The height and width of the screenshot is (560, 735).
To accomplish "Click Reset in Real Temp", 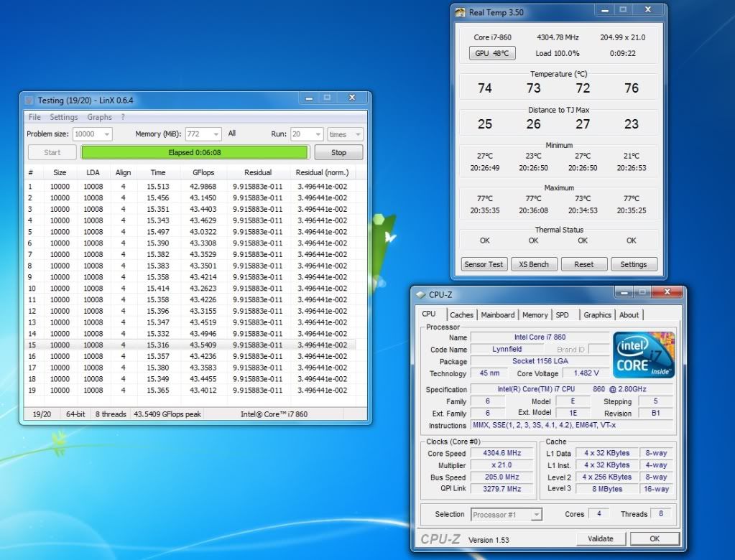I will tap(583, 264).
